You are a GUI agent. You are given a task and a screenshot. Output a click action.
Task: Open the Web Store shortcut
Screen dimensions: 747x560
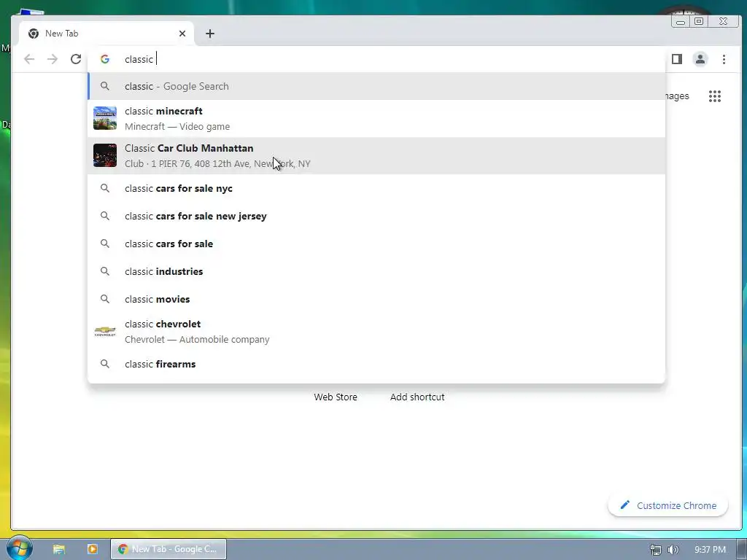coord(336,397)
